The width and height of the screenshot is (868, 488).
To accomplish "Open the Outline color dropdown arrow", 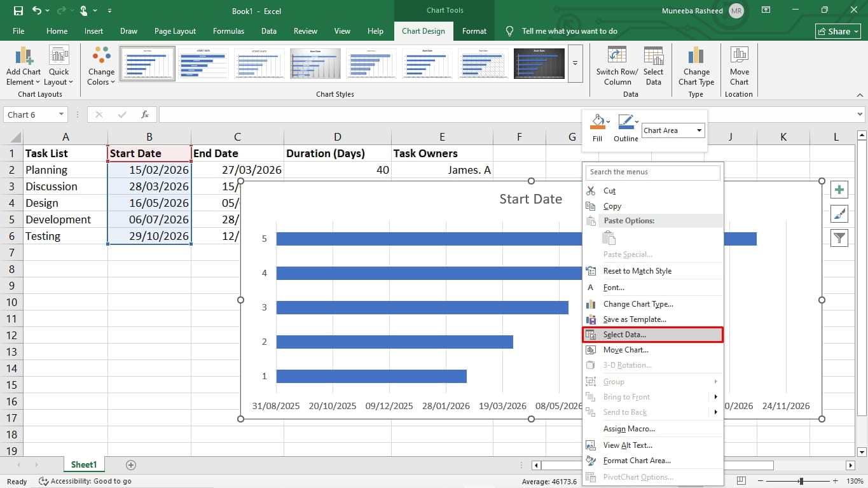I will coord(637,121).
